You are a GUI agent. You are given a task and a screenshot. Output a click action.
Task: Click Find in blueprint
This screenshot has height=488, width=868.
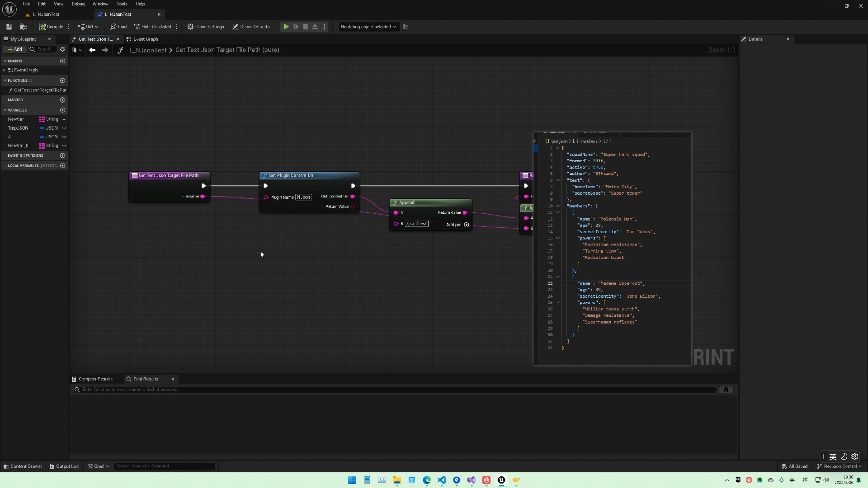tap(118, 27)
